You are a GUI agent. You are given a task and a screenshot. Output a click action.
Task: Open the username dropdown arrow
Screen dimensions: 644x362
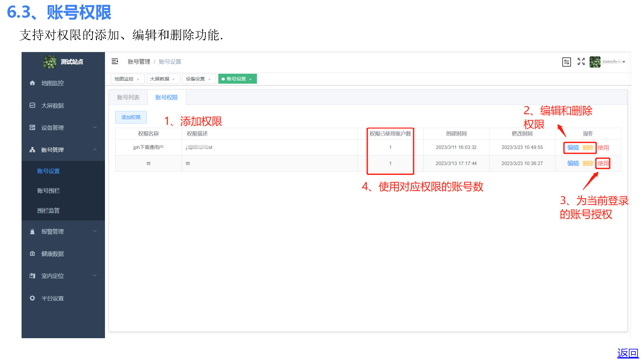pos(624,62)
